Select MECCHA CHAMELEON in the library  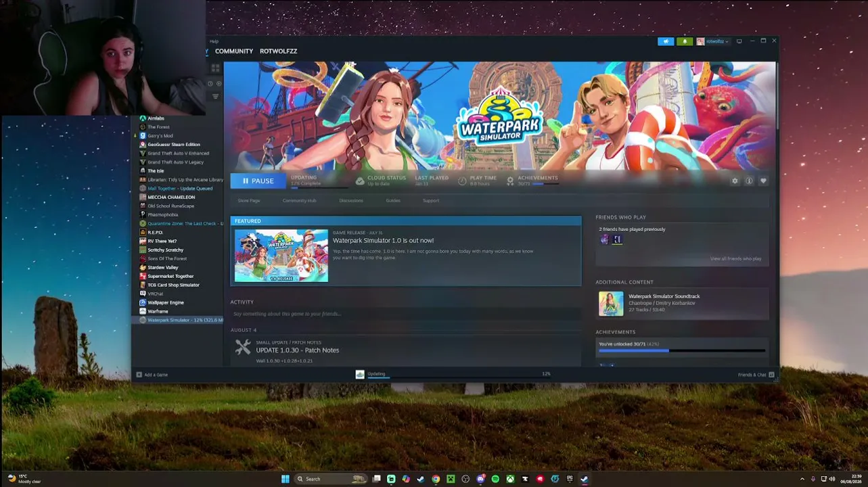[x=177, y=197]
